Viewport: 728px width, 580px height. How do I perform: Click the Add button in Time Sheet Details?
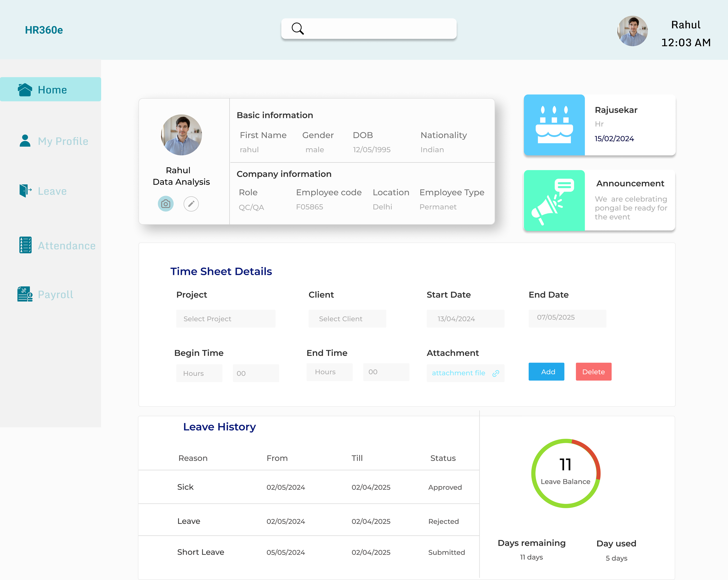[546, 371]
